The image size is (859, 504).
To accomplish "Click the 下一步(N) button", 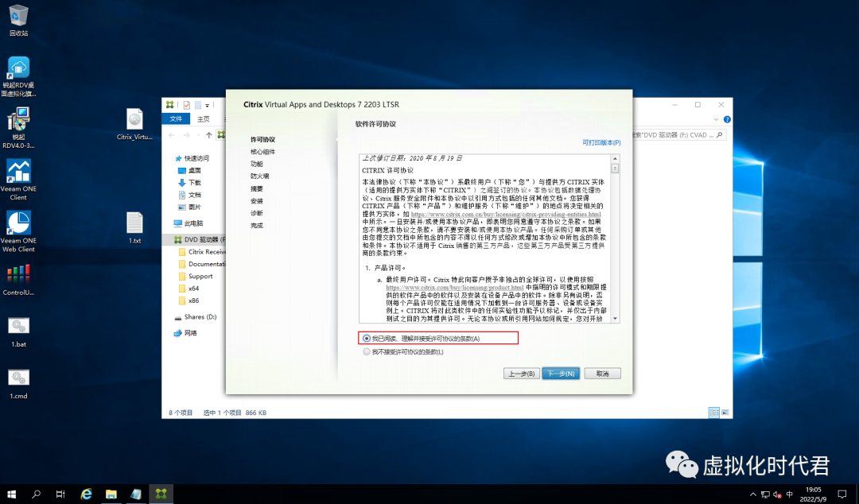I will point(561,374).
